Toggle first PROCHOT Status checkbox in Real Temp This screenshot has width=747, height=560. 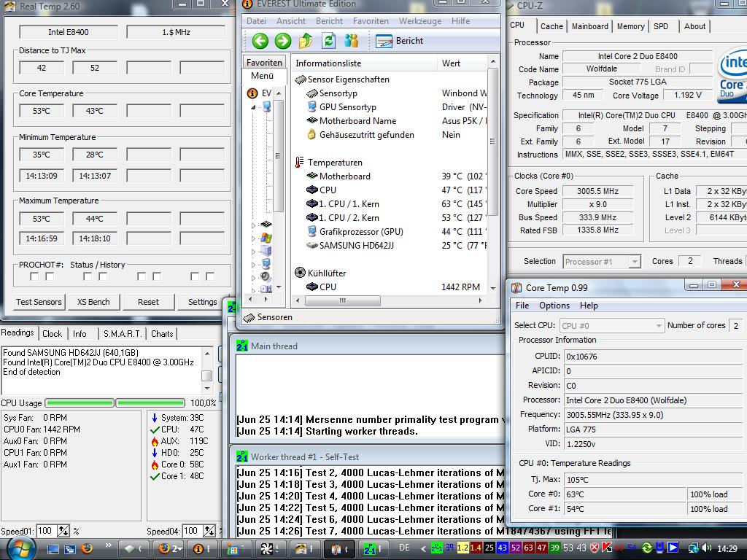[34, 276]
